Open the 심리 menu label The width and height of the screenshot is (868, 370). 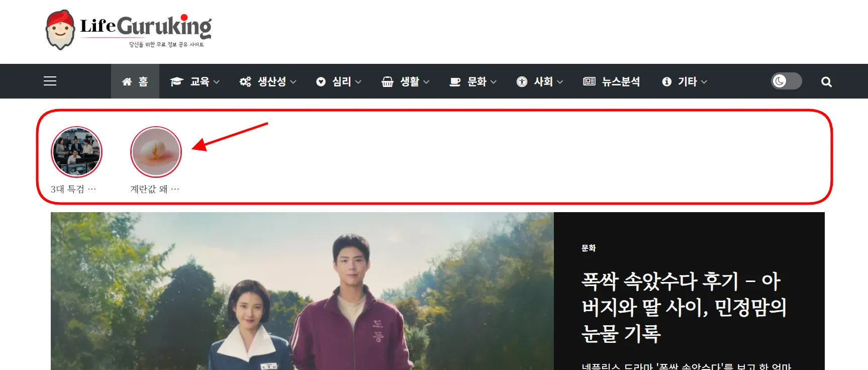click(x=342, y=81)
